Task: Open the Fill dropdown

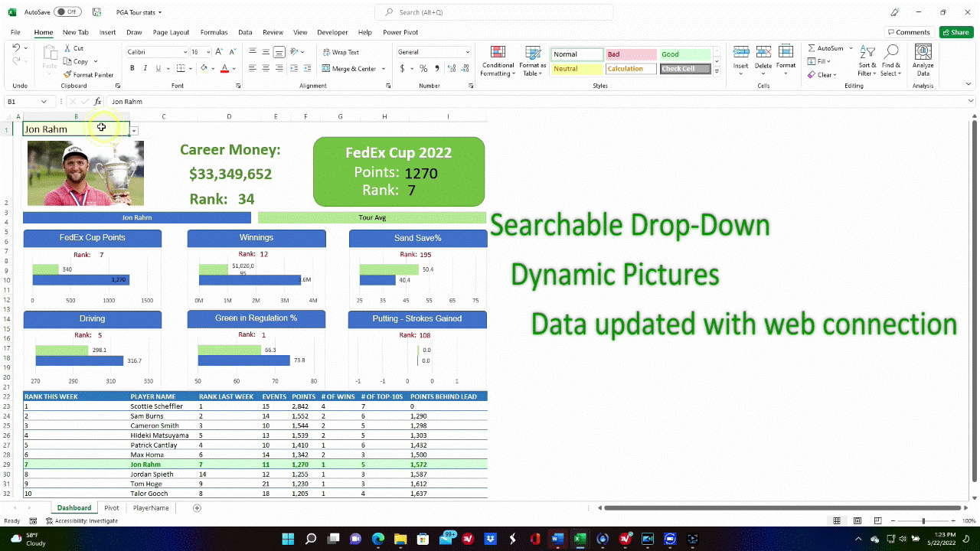Action: (820, 61)
